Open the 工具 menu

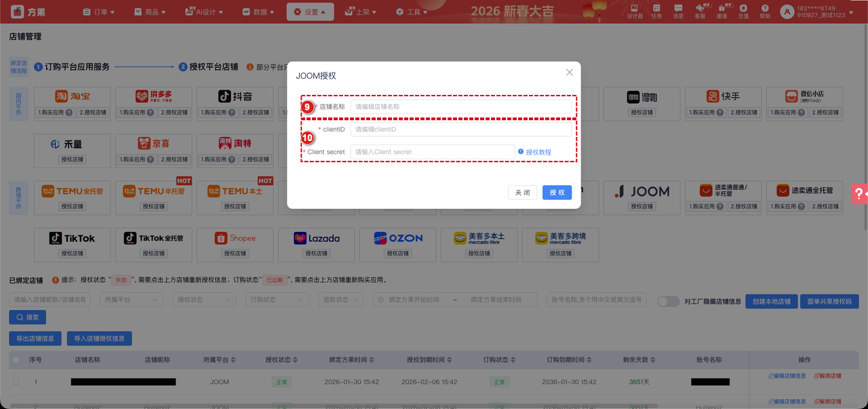pyautogui.click(x=412, y=12)
